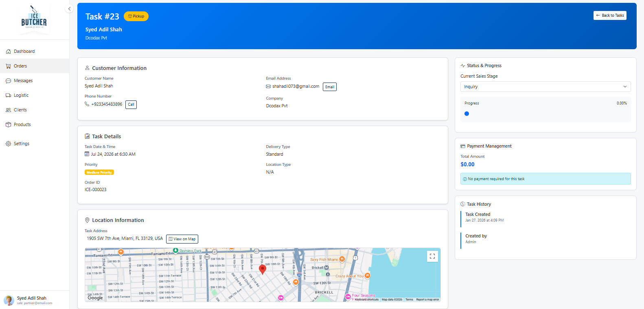This screenshot has height=309, width=644.
Task: Click the phone number +923345483896
Action: point(107,104)
